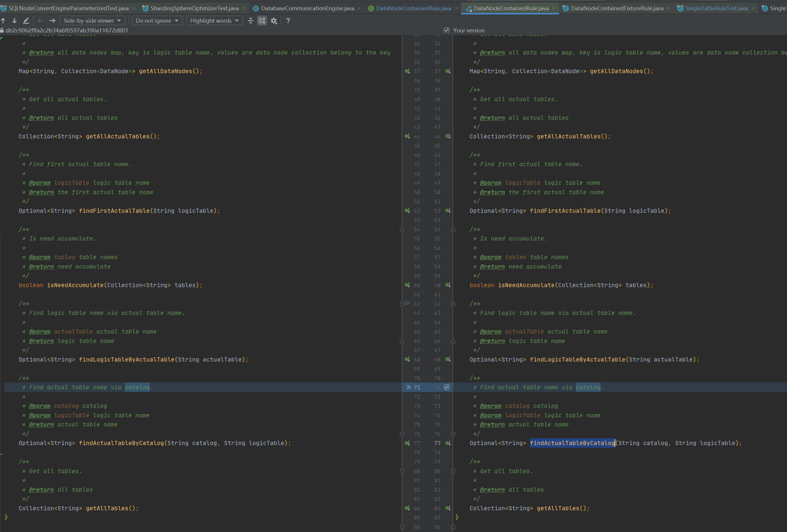
Task: Open 'Do not ignore' whitespace dropdown
Action: [x=157, y=21]
